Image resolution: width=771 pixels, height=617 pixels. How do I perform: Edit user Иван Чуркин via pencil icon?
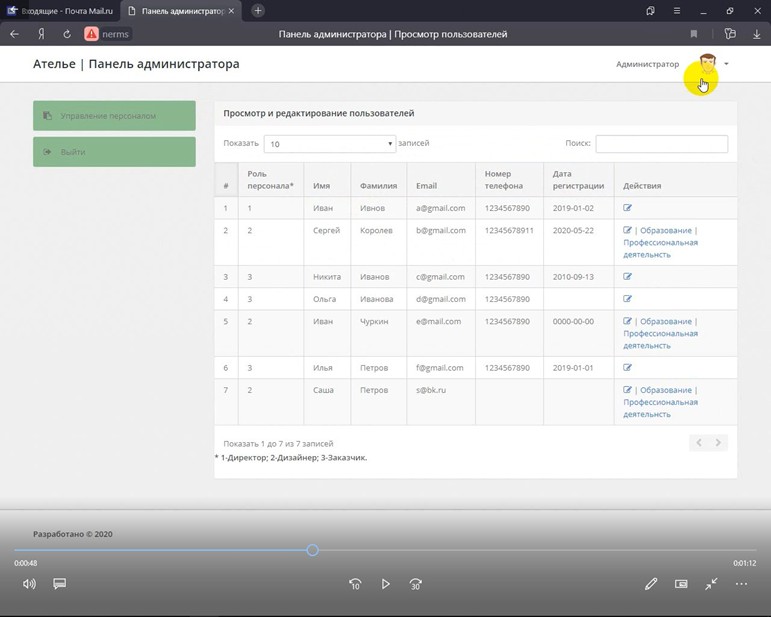click(627, 321)
